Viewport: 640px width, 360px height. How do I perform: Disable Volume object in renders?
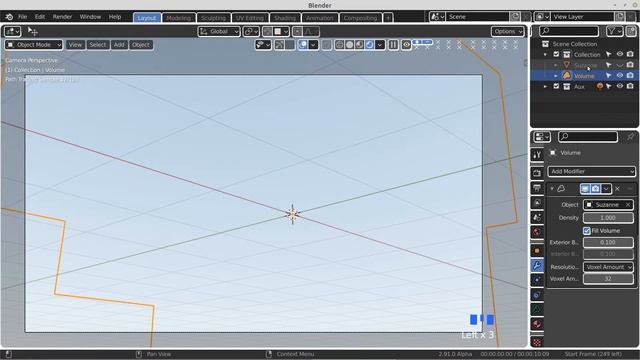(631, 76)
